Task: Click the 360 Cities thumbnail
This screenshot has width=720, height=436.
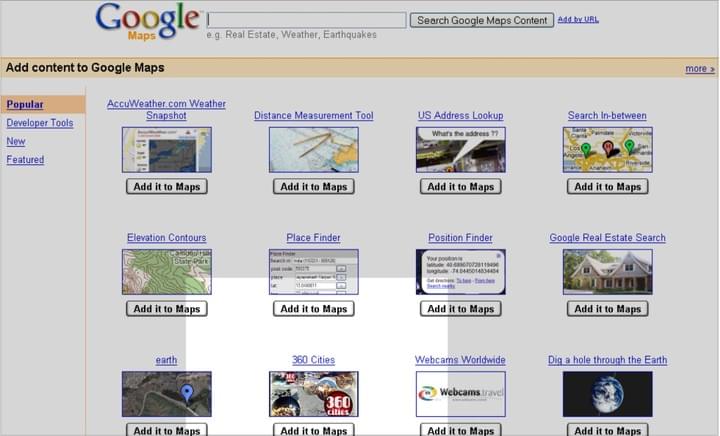Action: coord(314,394)
